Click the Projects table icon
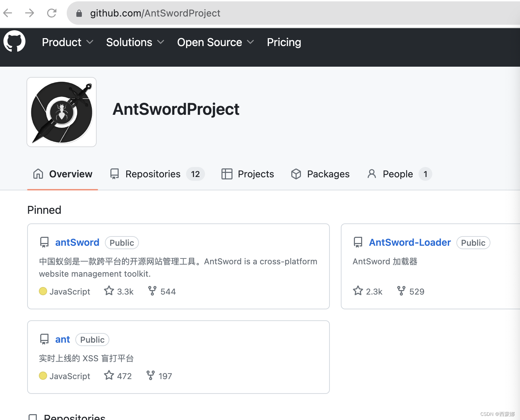The width and height of the screenshot is (520, 420). point(227,174)
